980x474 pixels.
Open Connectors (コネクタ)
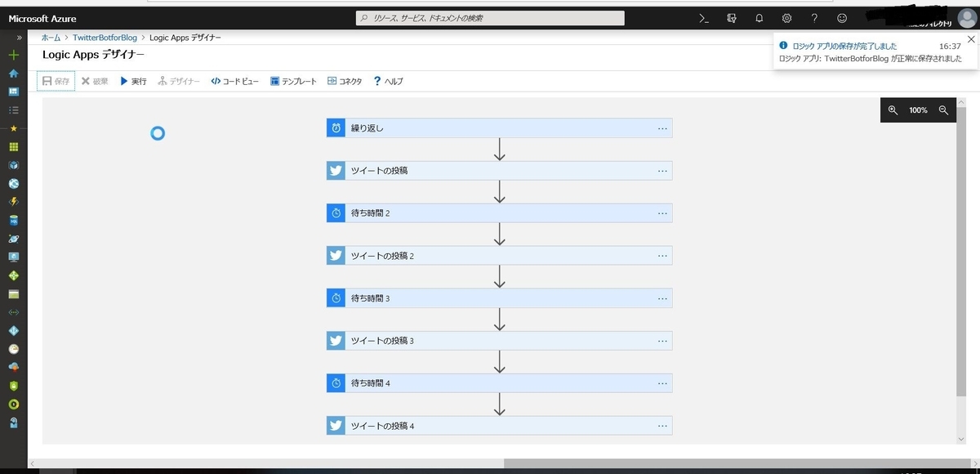click(345, 81)
